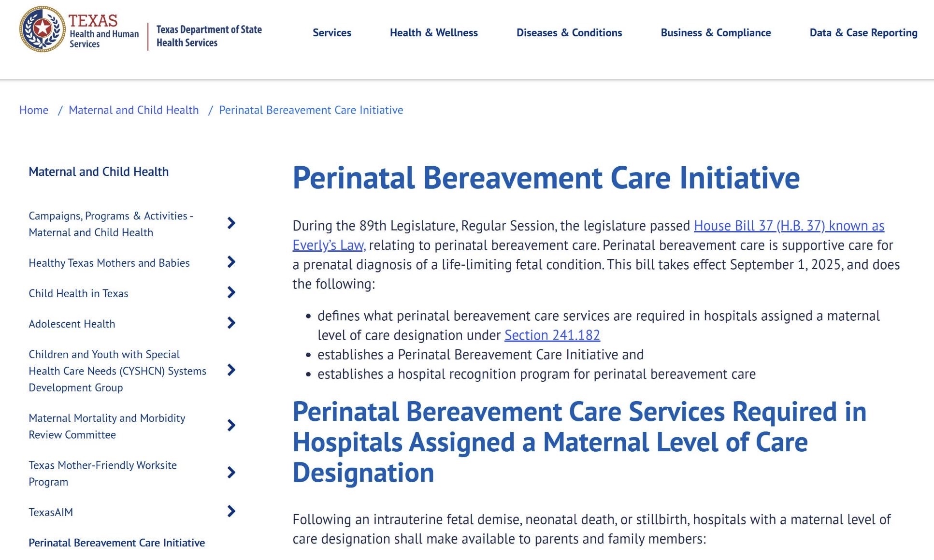Image resolution: width=934 pixels, height=560 pixels.
Task: Click the Texas Health and Human Services seal logo
Action: pos(43,29)
